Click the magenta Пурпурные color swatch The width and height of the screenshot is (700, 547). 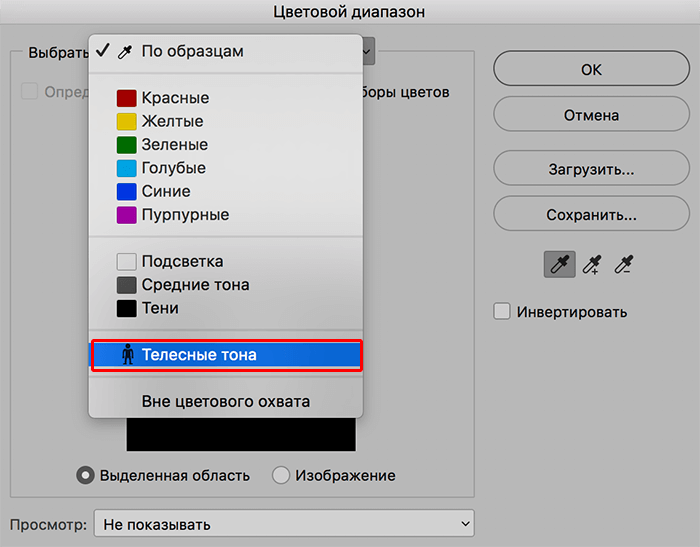pos(126,215)
